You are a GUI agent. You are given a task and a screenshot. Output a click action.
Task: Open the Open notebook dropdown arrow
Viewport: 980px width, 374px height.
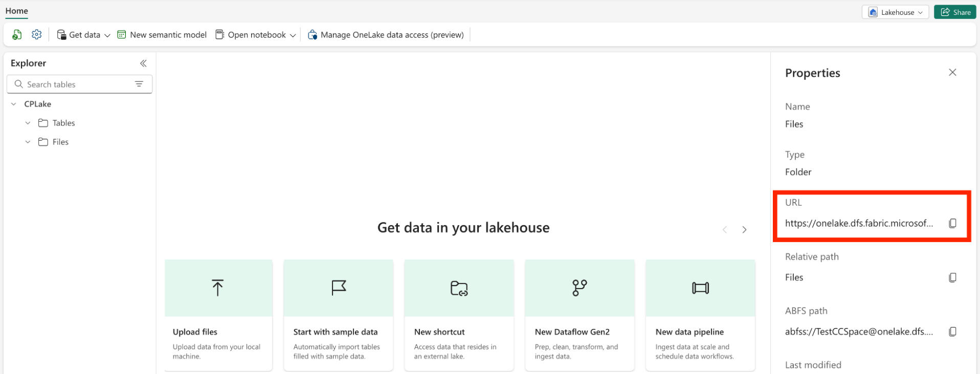coord(293,35)
